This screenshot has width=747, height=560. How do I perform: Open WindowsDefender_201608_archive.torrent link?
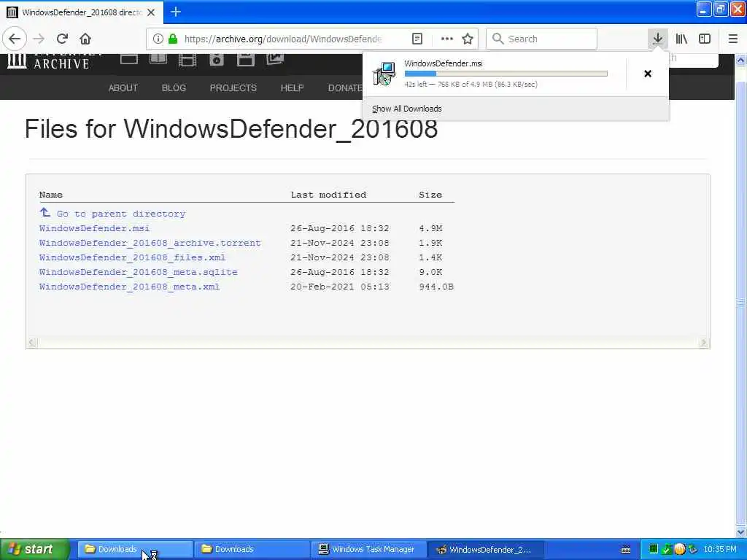[x=150, y=243]
